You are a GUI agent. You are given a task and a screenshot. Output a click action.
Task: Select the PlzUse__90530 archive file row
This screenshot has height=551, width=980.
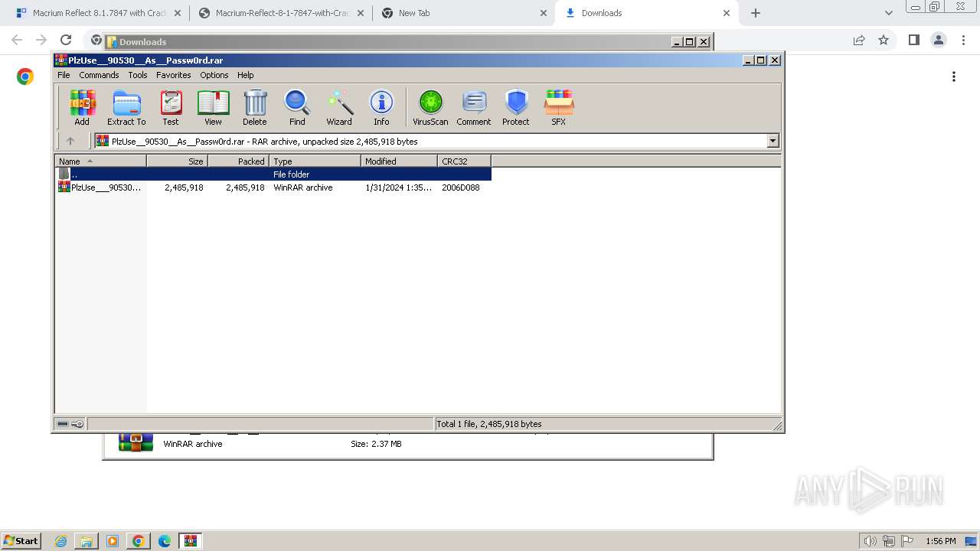pos(273,187)
